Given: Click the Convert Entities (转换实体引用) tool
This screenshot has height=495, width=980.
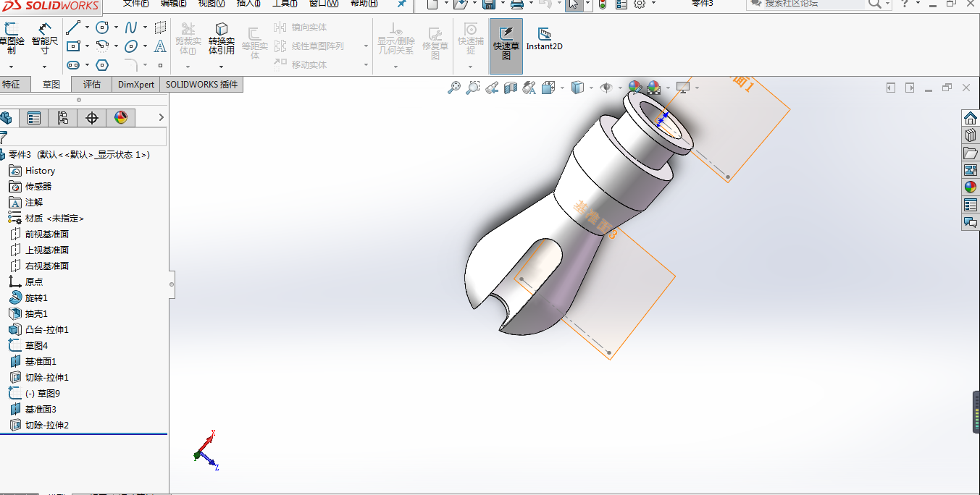Looking at the screenshot, I should 221,38.
